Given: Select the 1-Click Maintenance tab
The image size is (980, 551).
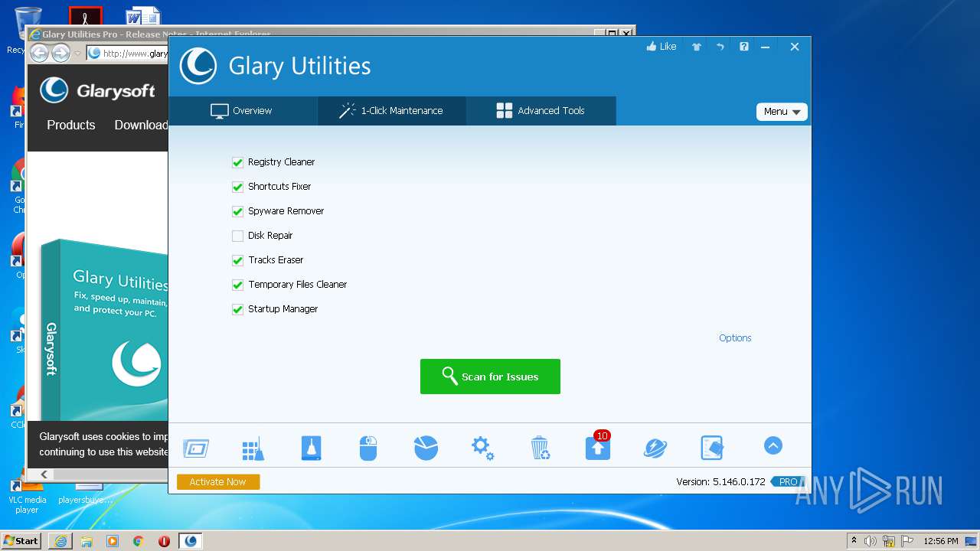Looking at the screenshot, I should 391,111.
